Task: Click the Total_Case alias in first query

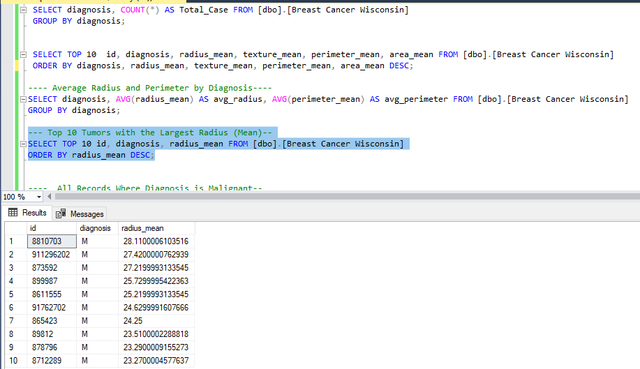Action: coord(204,10)
